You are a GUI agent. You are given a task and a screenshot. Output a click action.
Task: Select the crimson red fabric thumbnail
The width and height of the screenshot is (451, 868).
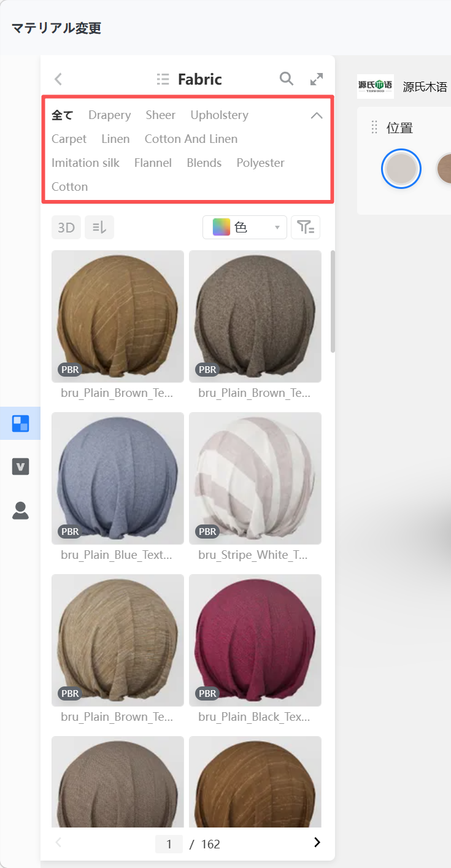(x=255, y=640)
